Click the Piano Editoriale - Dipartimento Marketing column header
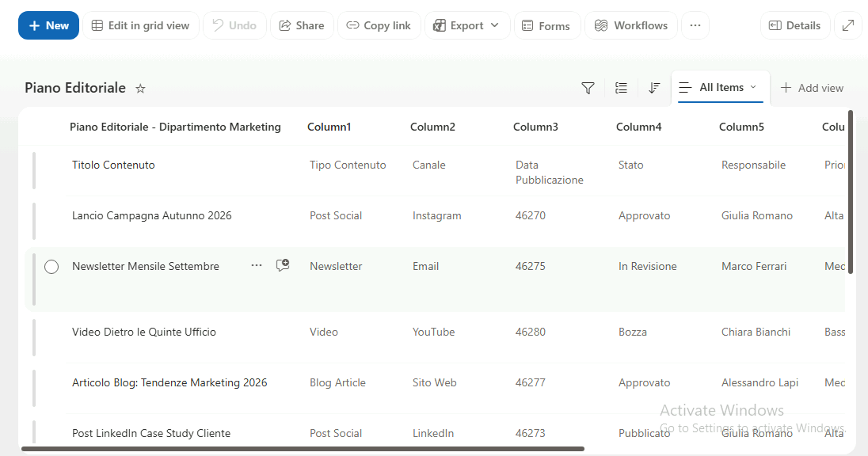Viewport: 868px width, 456px height. pos(175,127)
